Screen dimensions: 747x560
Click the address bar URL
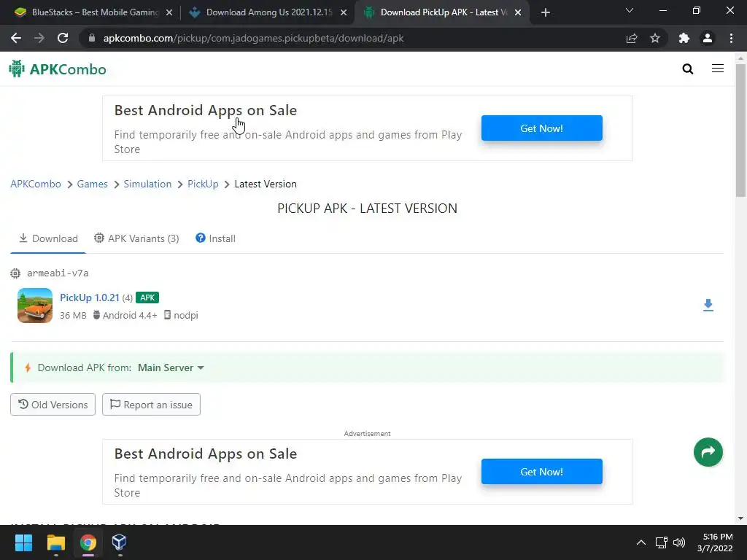tap(253, 38)
